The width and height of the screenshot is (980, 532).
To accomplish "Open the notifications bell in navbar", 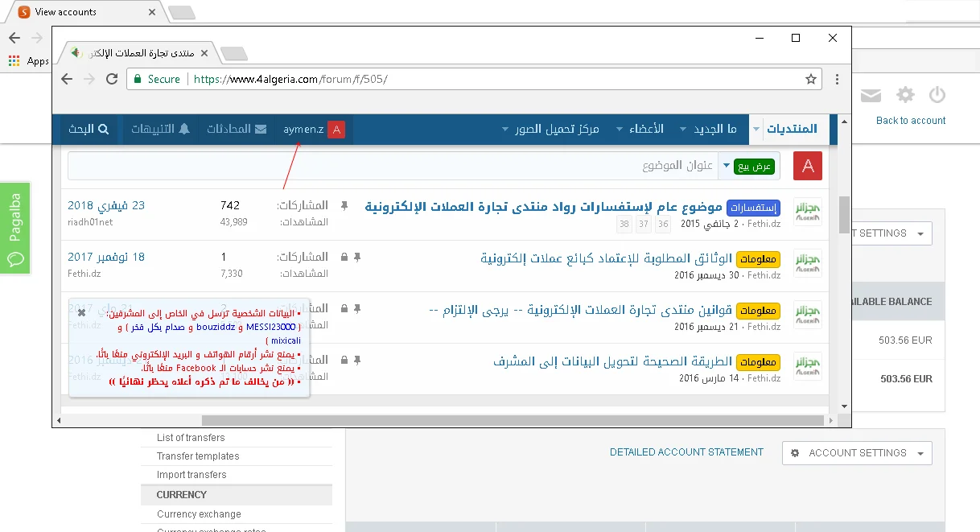I will point(184,130).
